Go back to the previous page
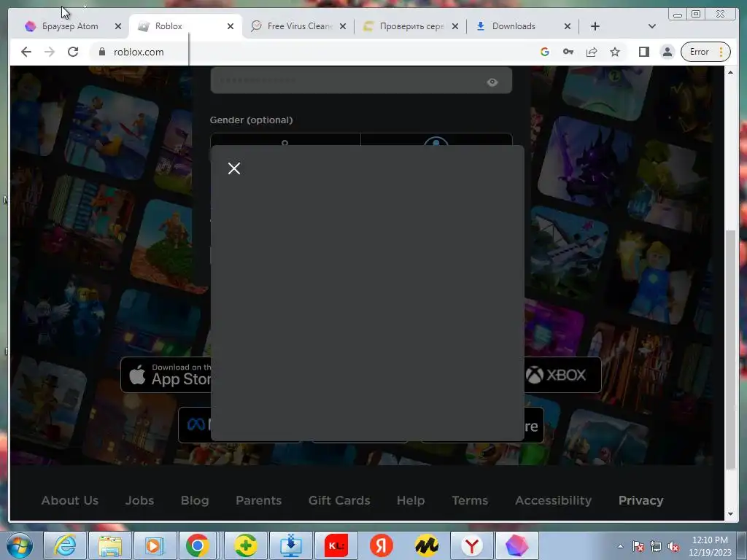 [26, 52]
